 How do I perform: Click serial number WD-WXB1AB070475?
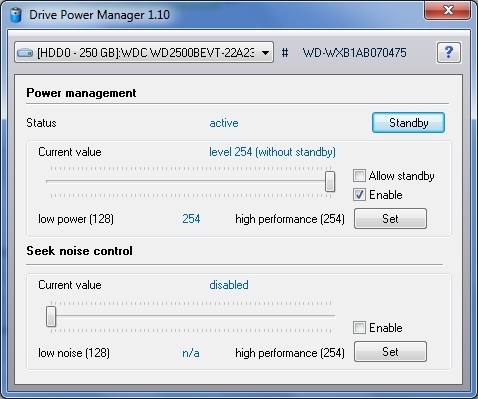pos(354,53)
